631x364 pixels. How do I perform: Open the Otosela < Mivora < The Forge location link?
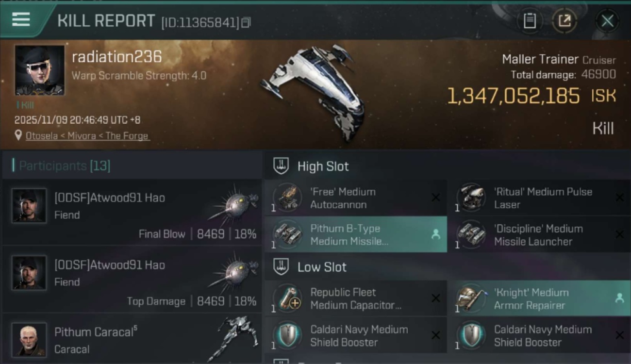coord(87,136)
